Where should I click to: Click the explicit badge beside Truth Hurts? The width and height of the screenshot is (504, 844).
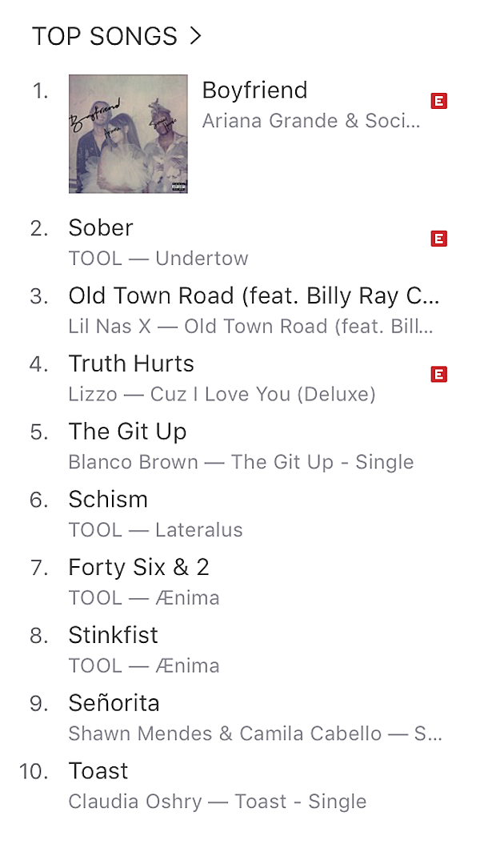438,374
